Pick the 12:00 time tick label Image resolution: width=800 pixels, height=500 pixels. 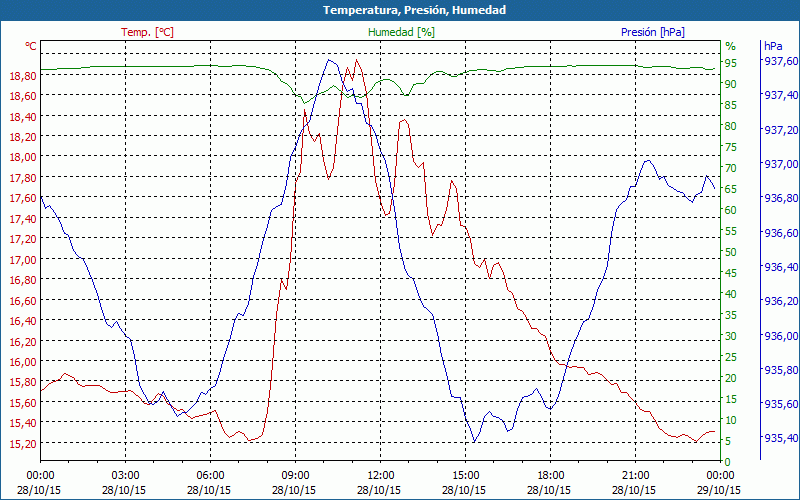point(380,476)
